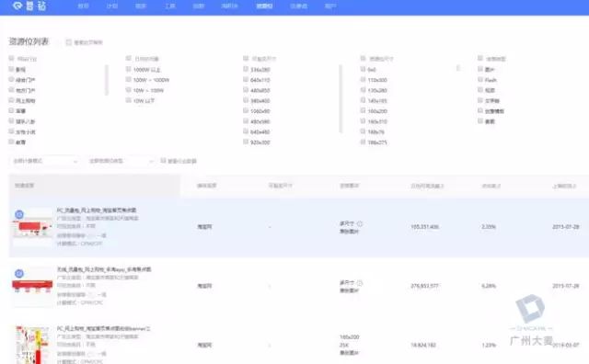The height and width of the screenshot is (364, 589).
Task: Click the blue badge on first row thumbnail
Action: (19, 215)
